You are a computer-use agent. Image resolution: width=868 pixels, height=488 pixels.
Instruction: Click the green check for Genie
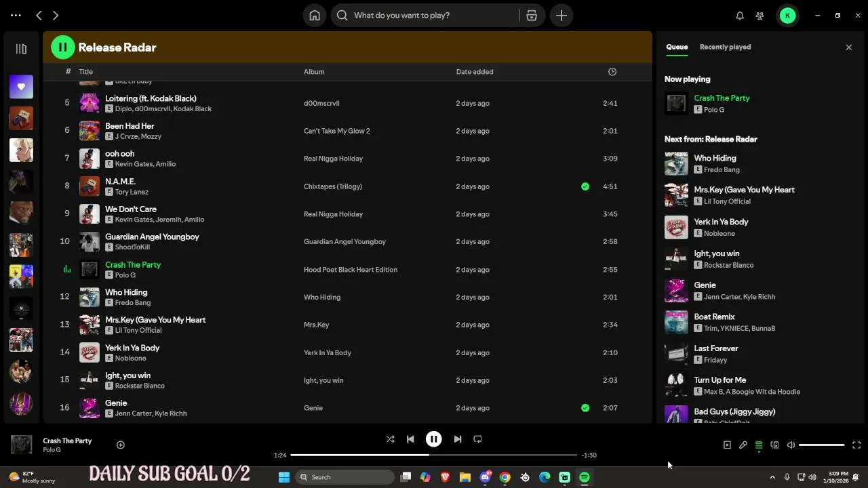coord(585,408)
